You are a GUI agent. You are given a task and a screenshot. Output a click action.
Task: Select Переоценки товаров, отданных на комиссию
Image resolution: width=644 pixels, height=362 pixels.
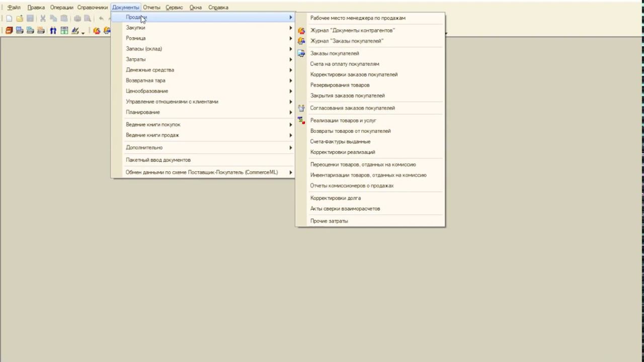pos(370,164)
